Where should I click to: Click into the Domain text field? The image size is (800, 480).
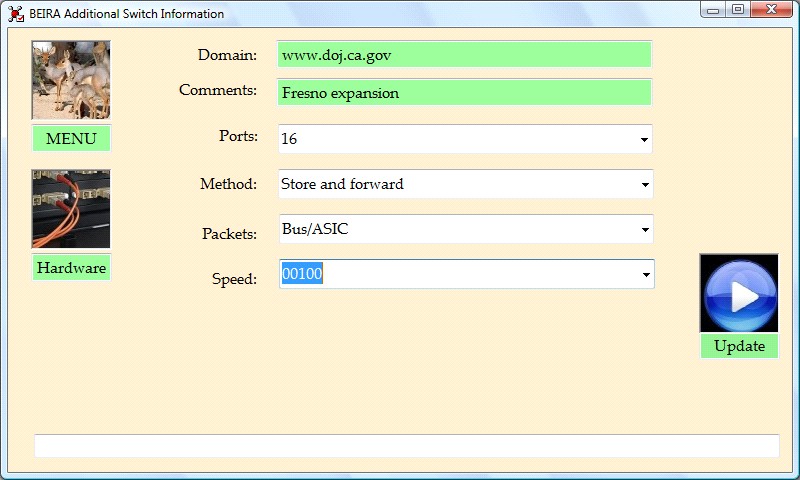click(464, 55)
